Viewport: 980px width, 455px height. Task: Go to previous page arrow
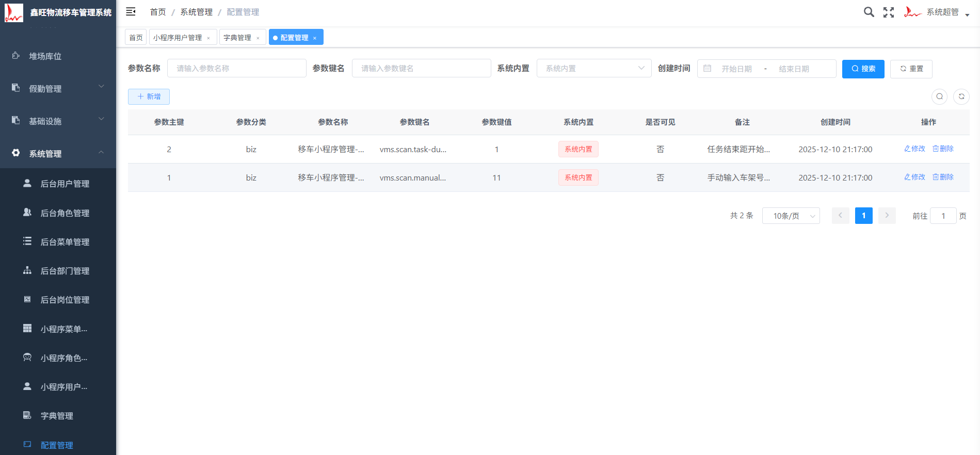840,216
